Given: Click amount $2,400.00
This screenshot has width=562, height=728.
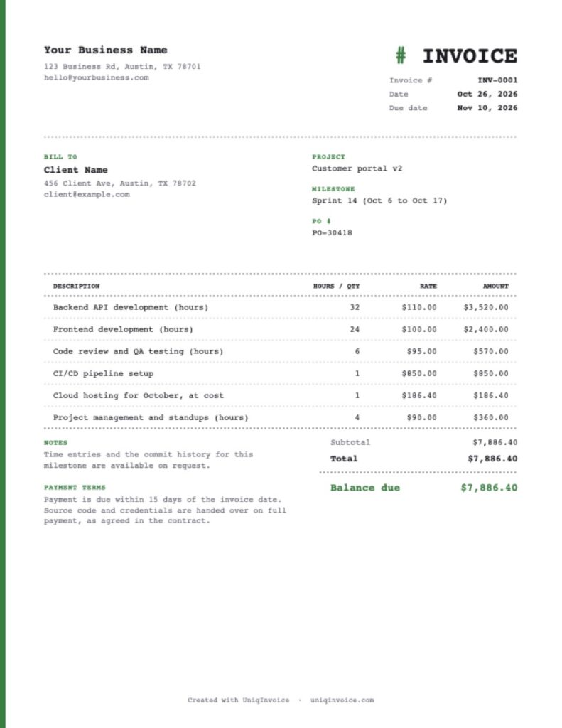Looking at the screenshot, I should tap(486, 329).
